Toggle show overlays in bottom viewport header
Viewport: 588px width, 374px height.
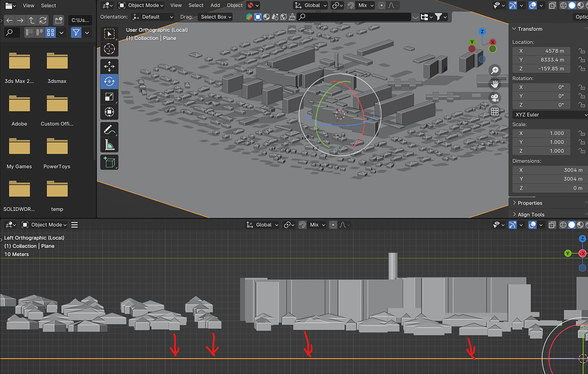point(532,225)
